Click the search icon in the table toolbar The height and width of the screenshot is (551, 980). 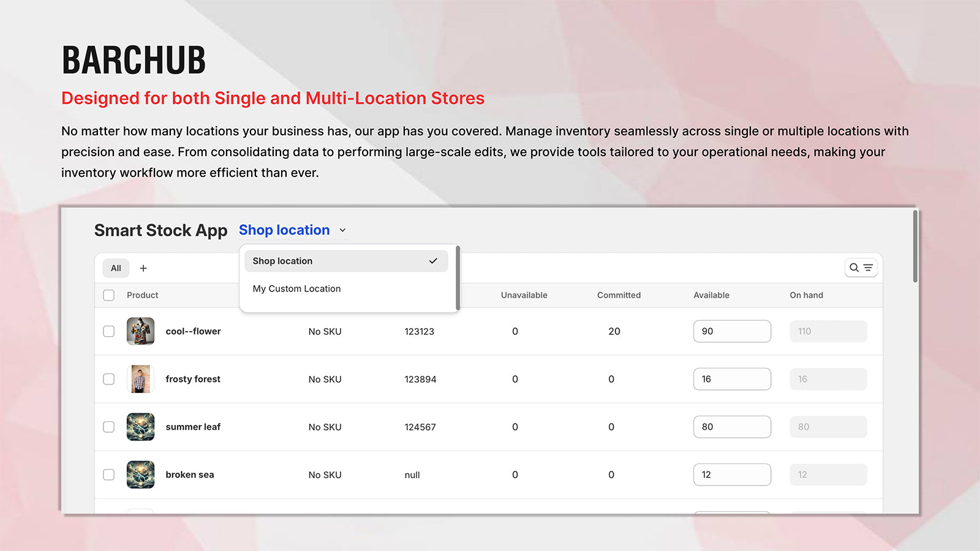coord(855,268)
